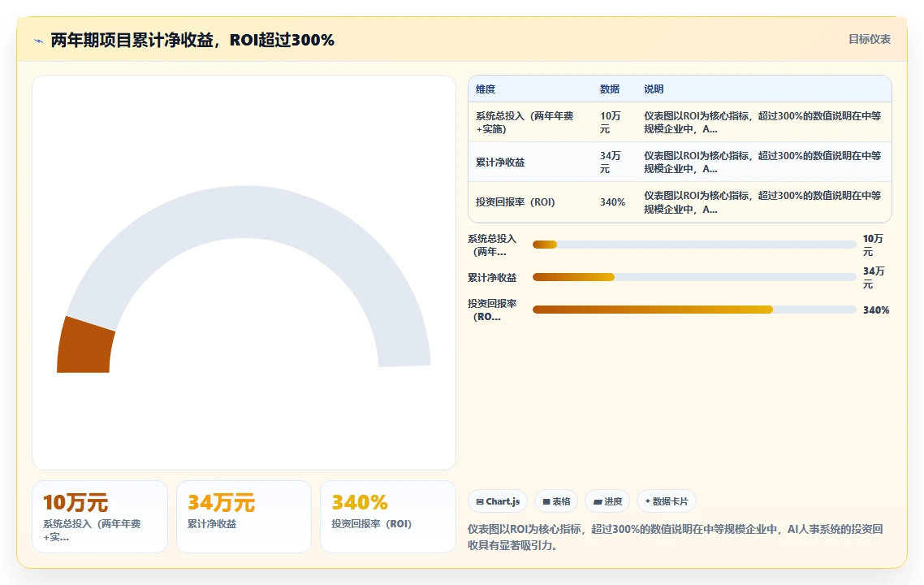The width and height of the screenshot is (924, 585).
Task: Click the 340% table data cell
Action: pos(615,202)
